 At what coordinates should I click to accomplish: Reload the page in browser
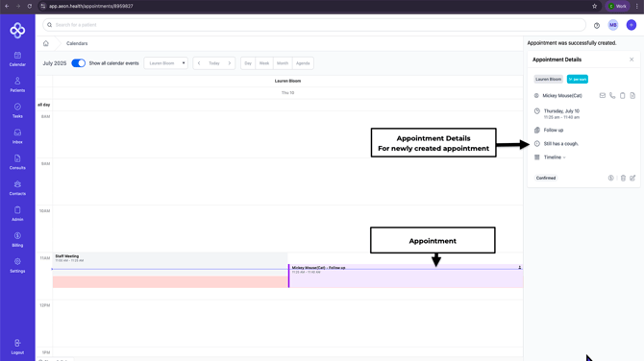[x=30, y=6]
